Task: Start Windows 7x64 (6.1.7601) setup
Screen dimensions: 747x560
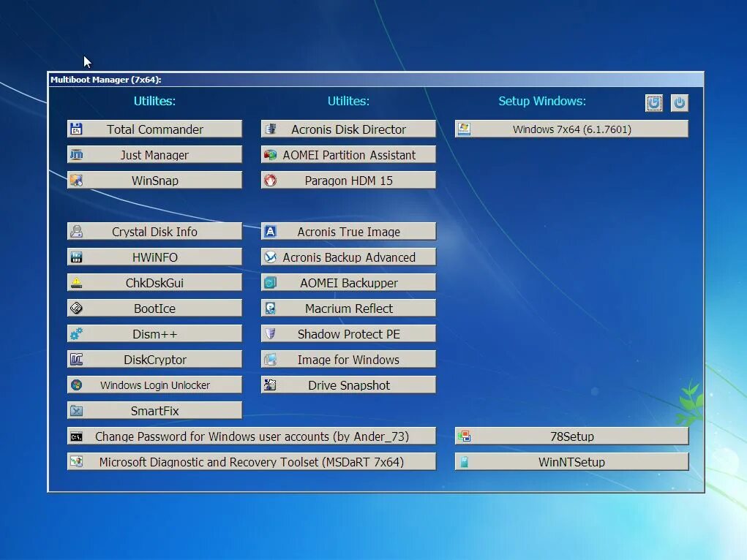Action: (x=571, y=129)
